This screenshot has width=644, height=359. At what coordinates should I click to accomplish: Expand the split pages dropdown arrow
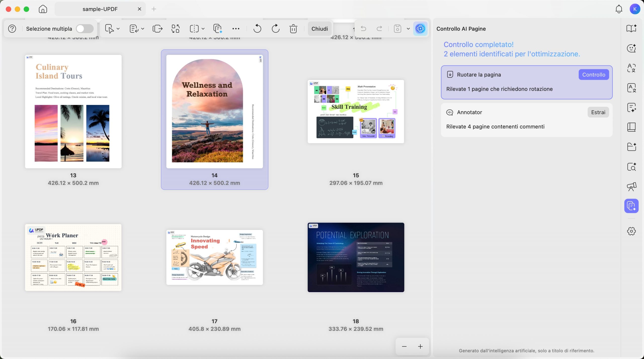(203, 29)
